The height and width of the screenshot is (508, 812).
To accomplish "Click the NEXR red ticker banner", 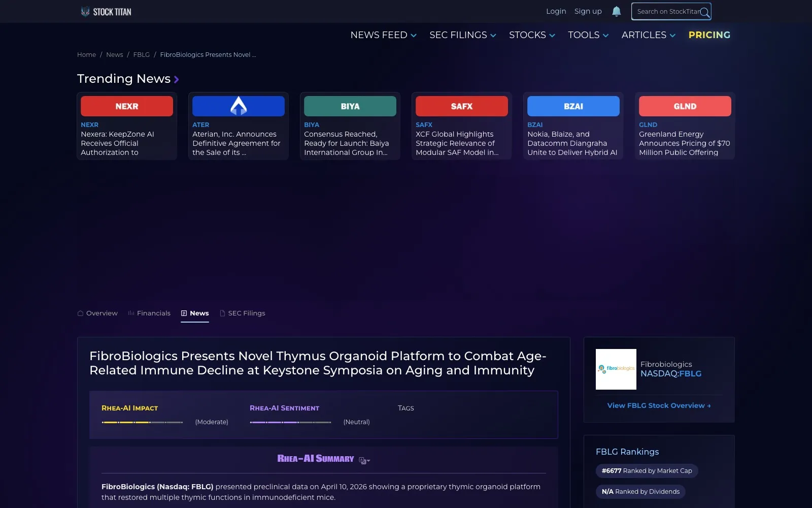I will (127, 106).
